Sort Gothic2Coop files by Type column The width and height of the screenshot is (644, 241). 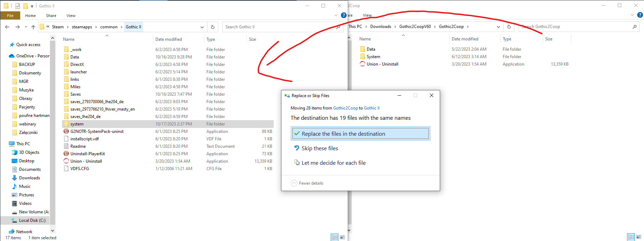coord(507,39)
